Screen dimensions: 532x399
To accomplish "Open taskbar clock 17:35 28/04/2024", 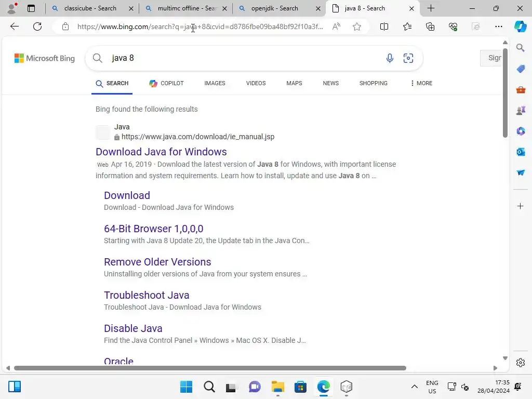I will (494, 387).
